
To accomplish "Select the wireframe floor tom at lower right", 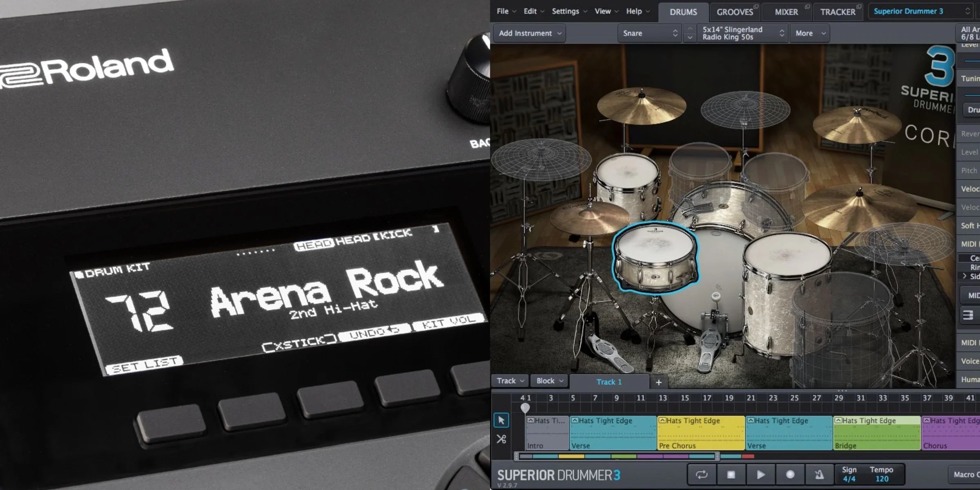I will 841,331.
